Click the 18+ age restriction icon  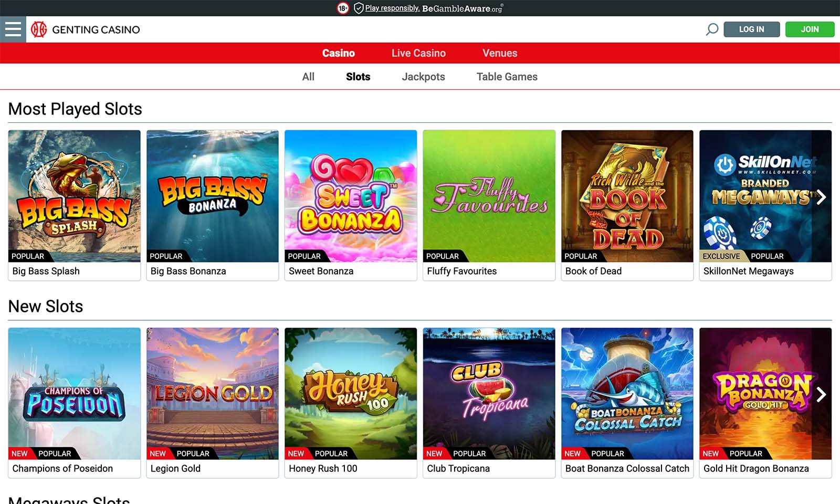tap(343, 8)
